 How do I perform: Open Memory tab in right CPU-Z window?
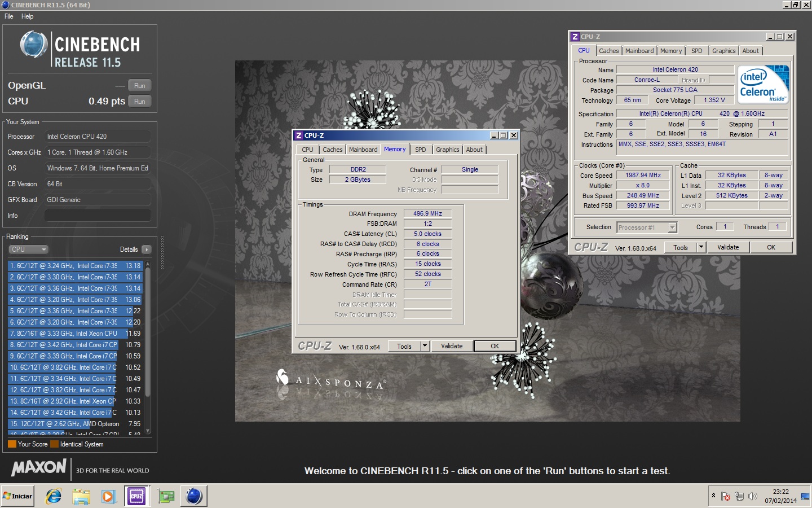click(671, 51)
